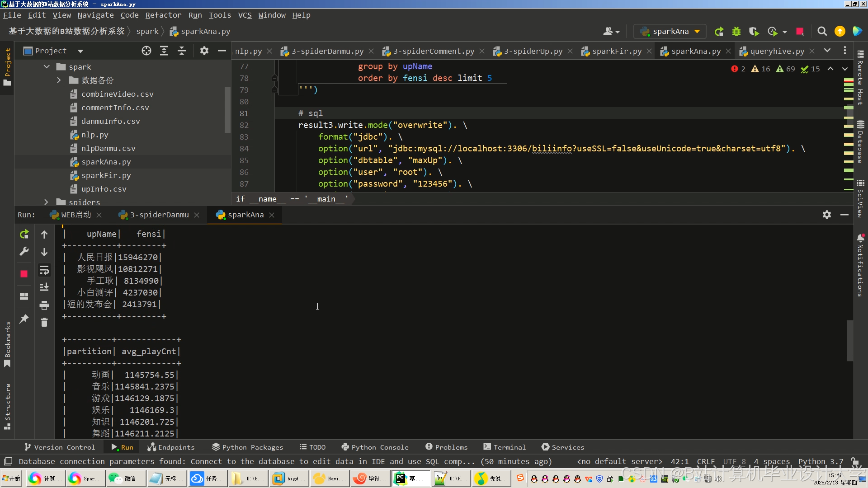
Task: Open Project panel settings gear
Action: tap(204, 51)
